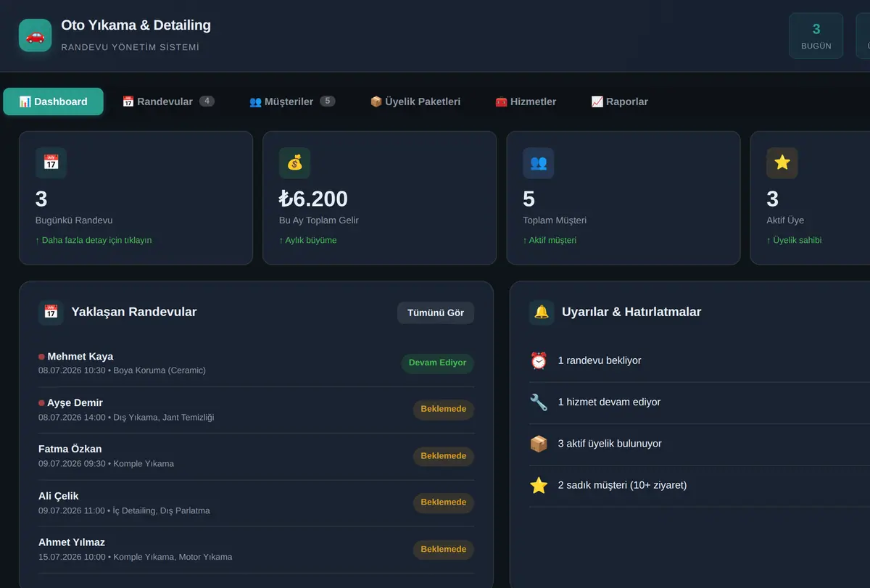
Task: Click the ₺6.200 monthly revenue value
Action: (x=313, y=199)
